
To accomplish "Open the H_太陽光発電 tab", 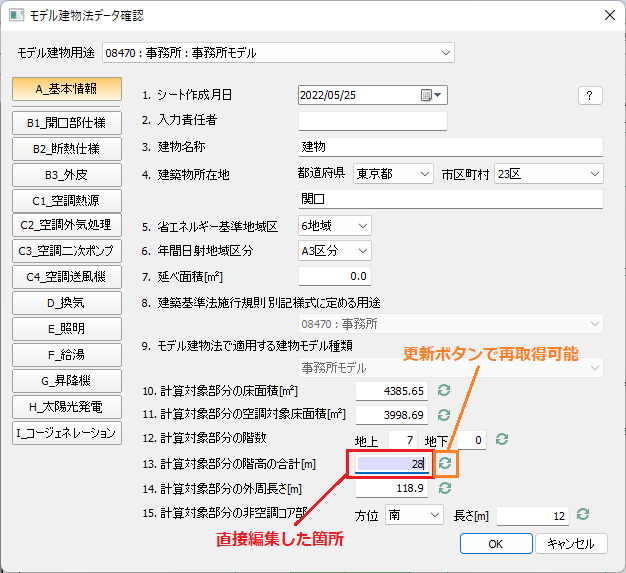I will (x=66, y=407).
